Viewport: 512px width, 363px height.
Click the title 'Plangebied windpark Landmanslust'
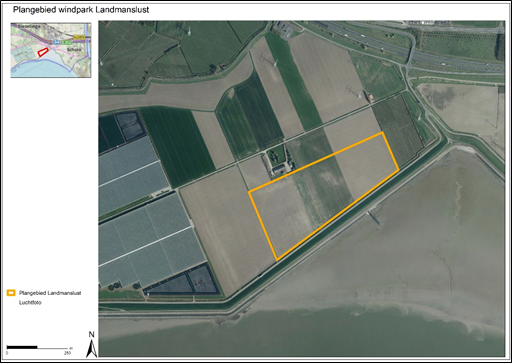coord(81,10)
